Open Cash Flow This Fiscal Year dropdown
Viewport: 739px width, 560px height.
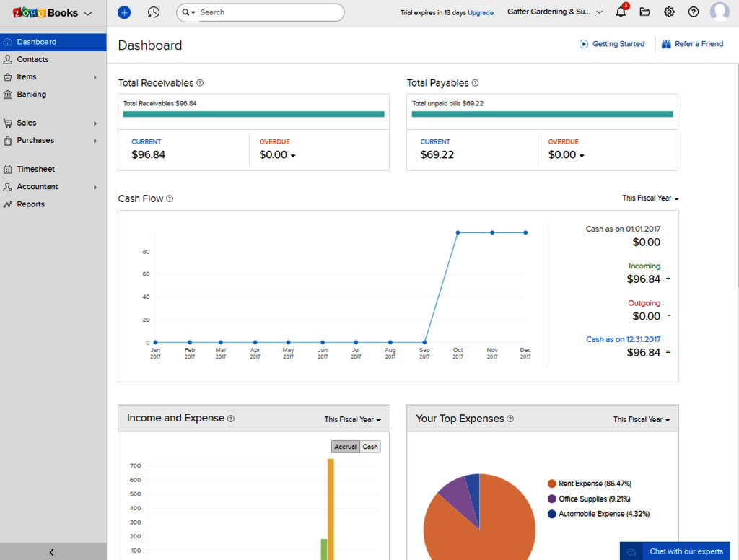[650, 198]
